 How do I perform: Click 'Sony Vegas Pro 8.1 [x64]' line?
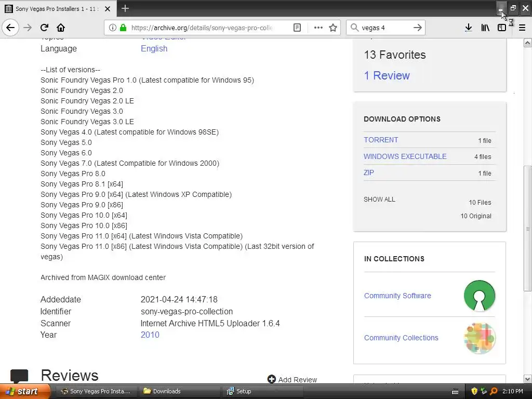(x=82, y=184)
